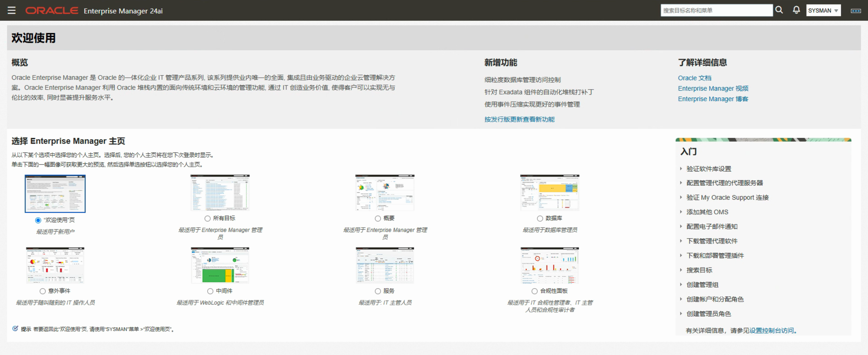Open the Middleware (中间件) preview thumbnail
Screen dimensions: 868x355
tap(220, 265)
